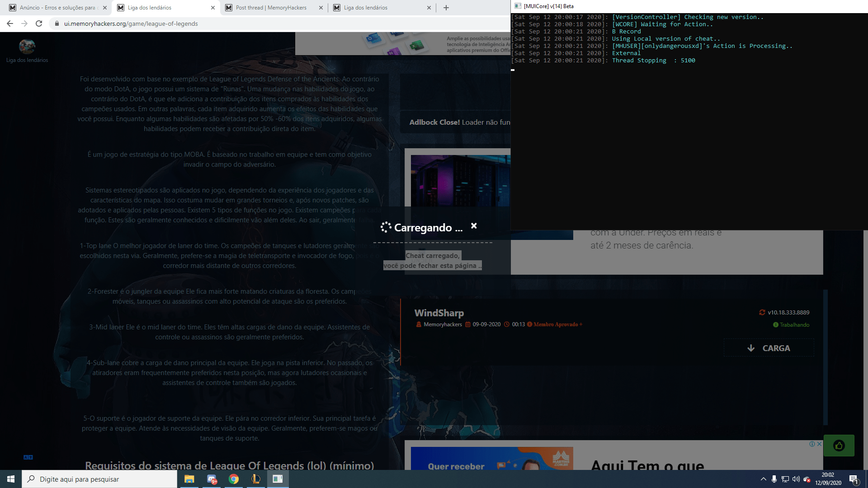This screenshot has height=488, width=868.
Task: Open the volume control tray icon
Action: point(796,479)
